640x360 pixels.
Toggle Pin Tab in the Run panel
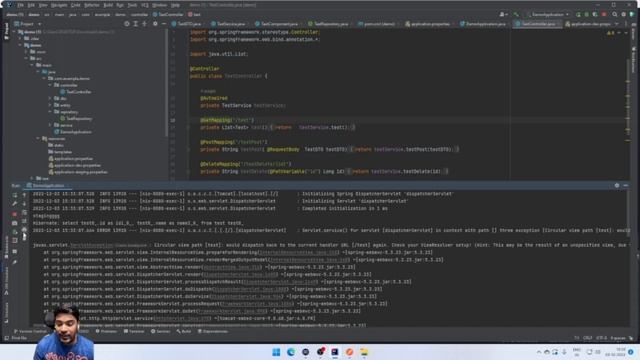click(15, 262)
